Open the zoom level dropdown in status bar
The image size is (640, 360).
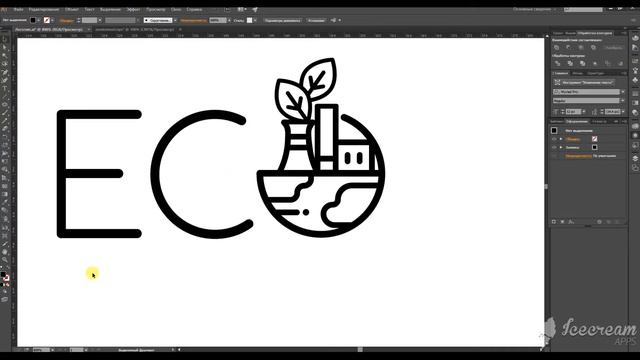53,350
